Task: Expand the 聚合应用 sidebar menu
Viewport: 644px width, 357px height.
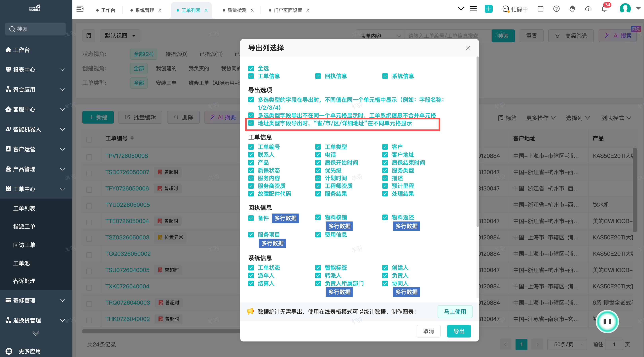Action: [x=36, y=90]
